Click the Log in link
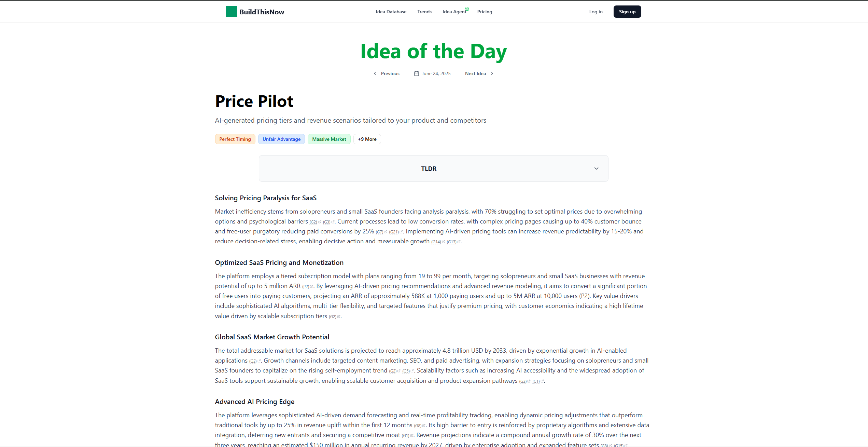Image resolution: width=868 pixels, height=447 pixels. tap(596, 12)
